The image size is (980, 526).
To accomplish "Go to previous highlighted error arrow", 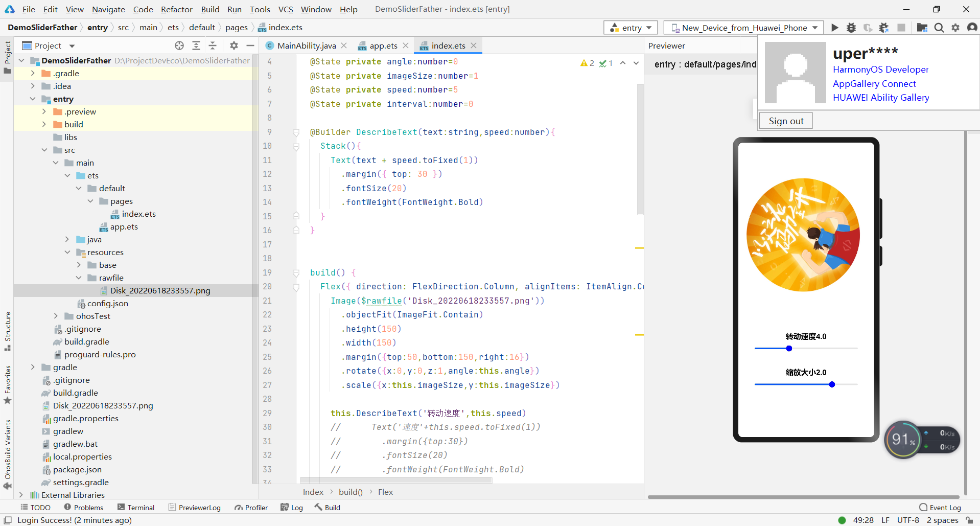I will [623, 63].
